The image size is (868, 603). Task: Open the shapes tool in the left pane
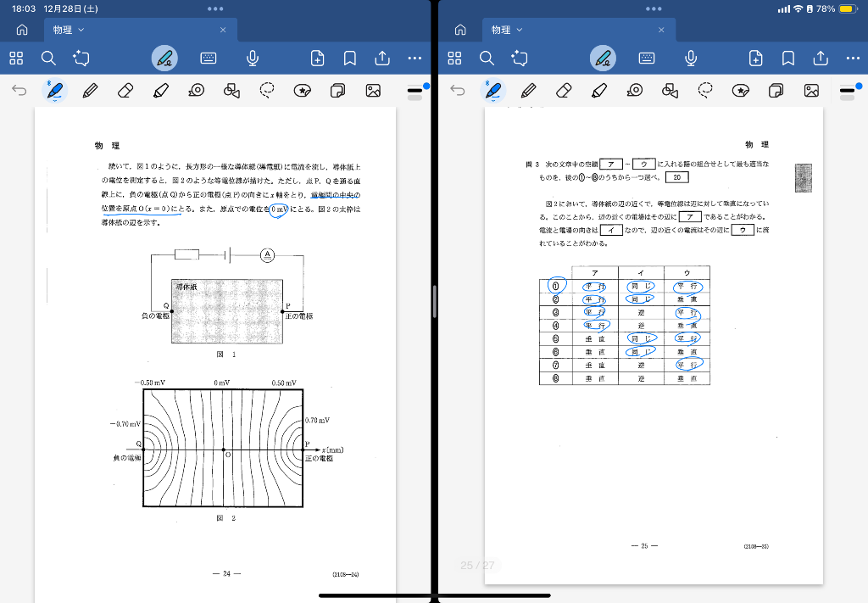(x=231, y=90)
